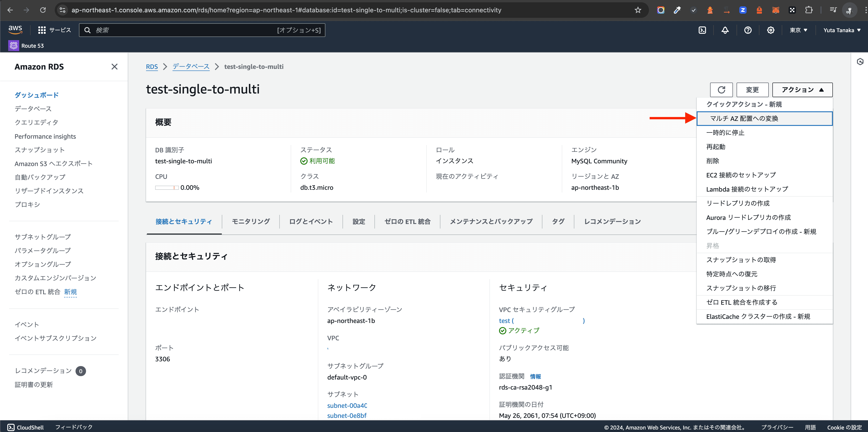
Task: Click the refresh button beside 変更
Action: (722, 90)
